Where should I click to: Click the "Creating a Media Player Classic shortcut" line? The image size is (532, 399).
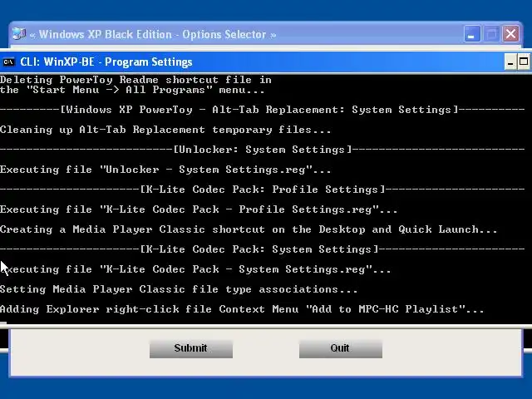coord(249,229)
